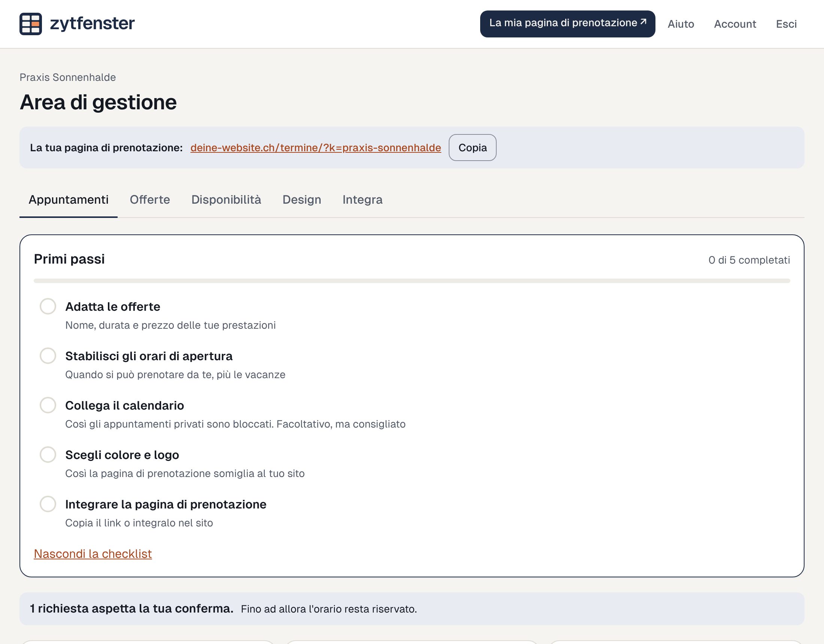
Task: Click the '0 di 5 completati' counter
Action: click(x=749, y=260)
